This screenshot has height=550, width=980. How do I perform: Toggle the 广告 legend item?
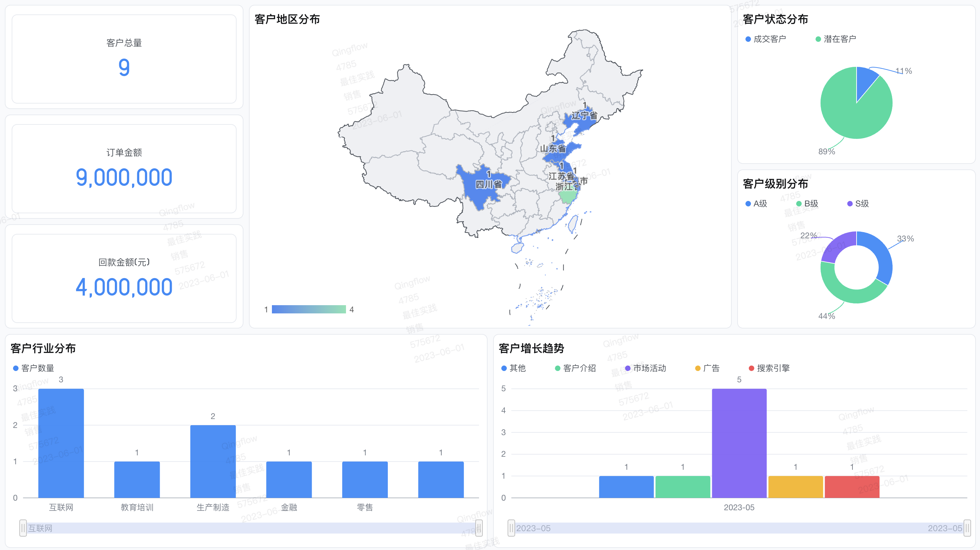(x=707, y=368)
